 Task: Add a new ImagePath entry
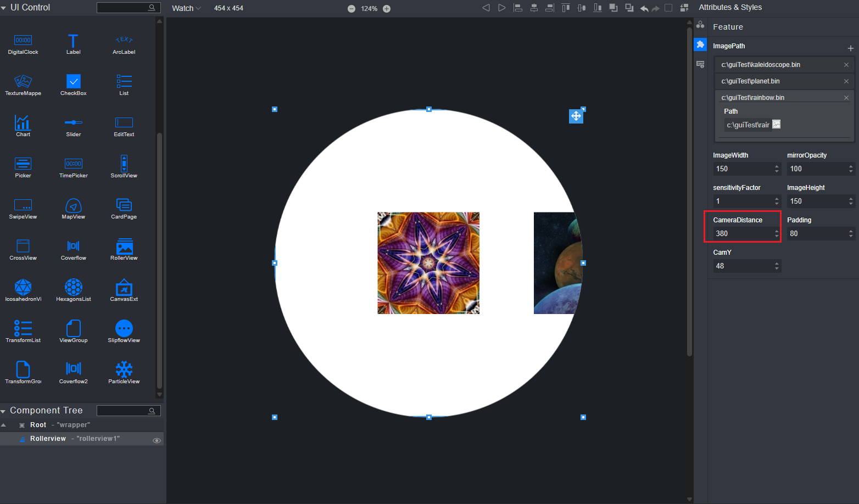[850, 48]
